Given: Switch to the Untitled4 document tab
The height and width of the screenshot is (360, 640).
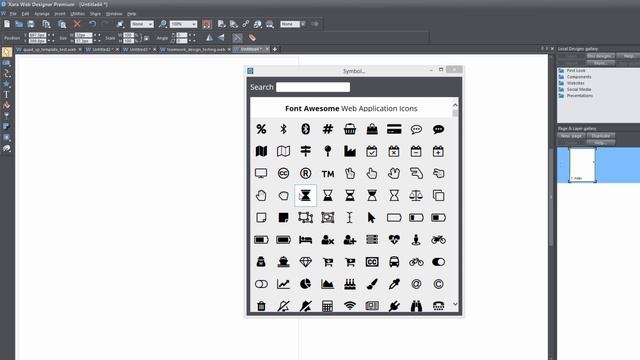Looking at the screenshot, I should pos(250,49).
